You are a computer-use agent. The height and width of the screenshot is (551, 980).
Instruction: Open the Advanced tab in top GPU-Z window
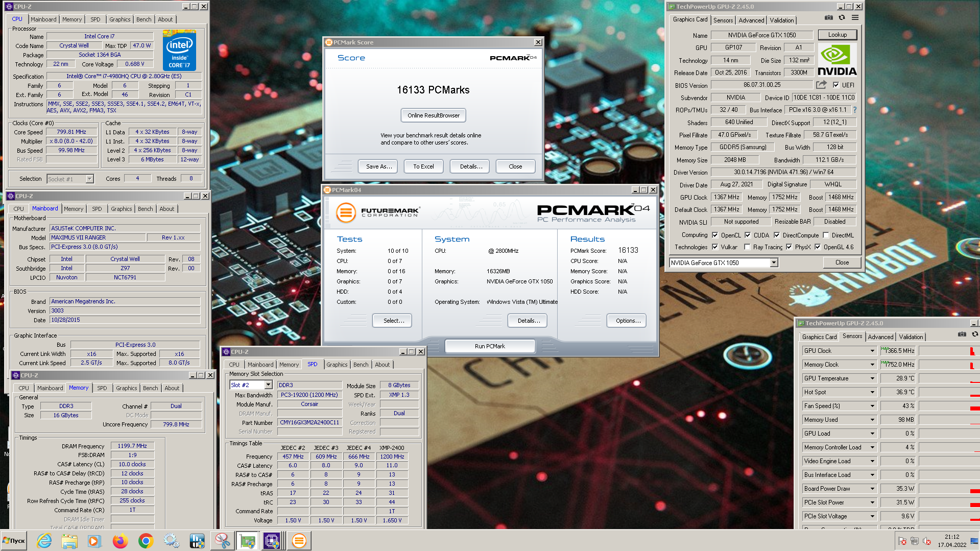[x=751, y=20]
